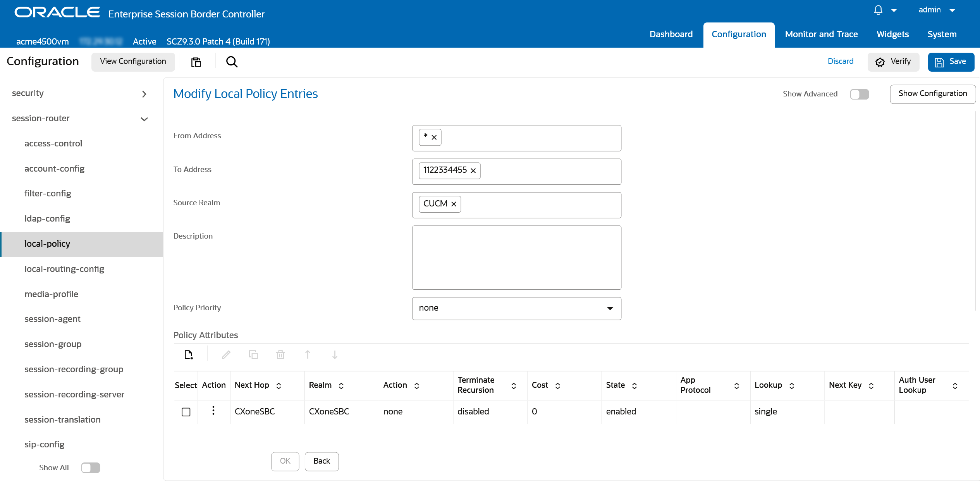Select local-routing-config in the sidebar
This screenshot has width=980, height=483.
point(64,269)
